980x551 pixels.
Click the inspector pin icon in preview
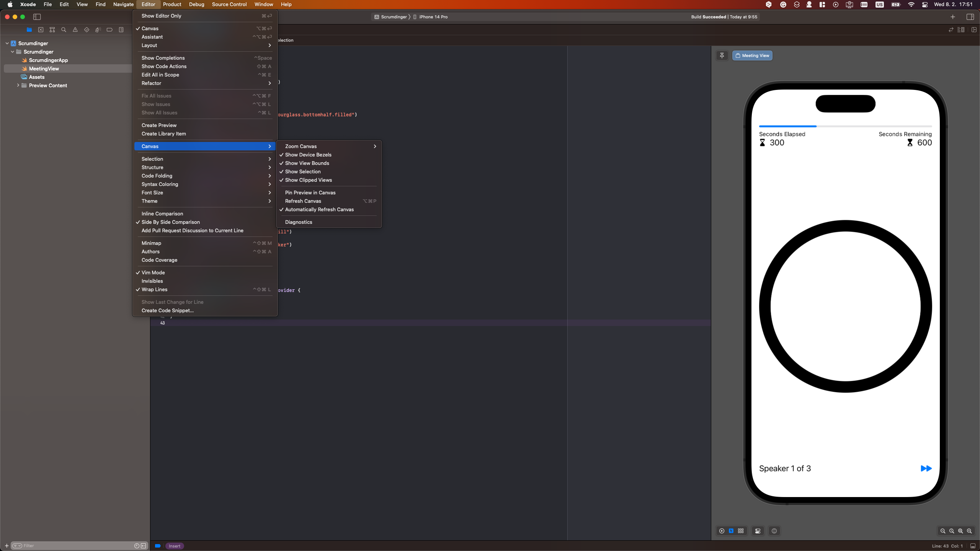pos(722,55)
